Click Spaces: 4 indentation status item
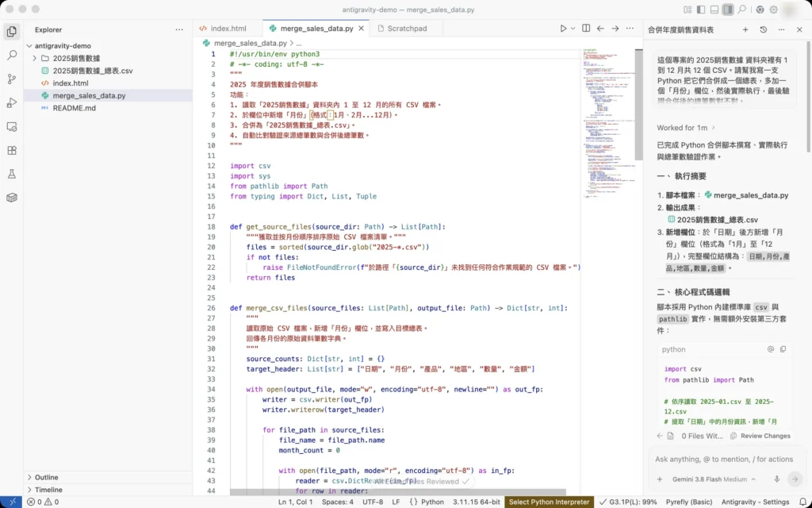Screen dimensions: 812x508 point(338,502)
